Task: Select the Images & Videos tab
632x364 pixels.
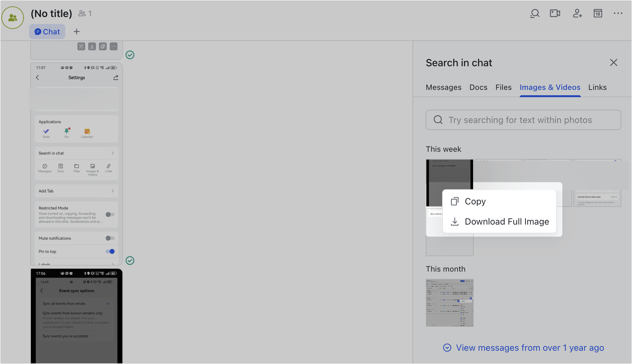Action: click(550, 87)
